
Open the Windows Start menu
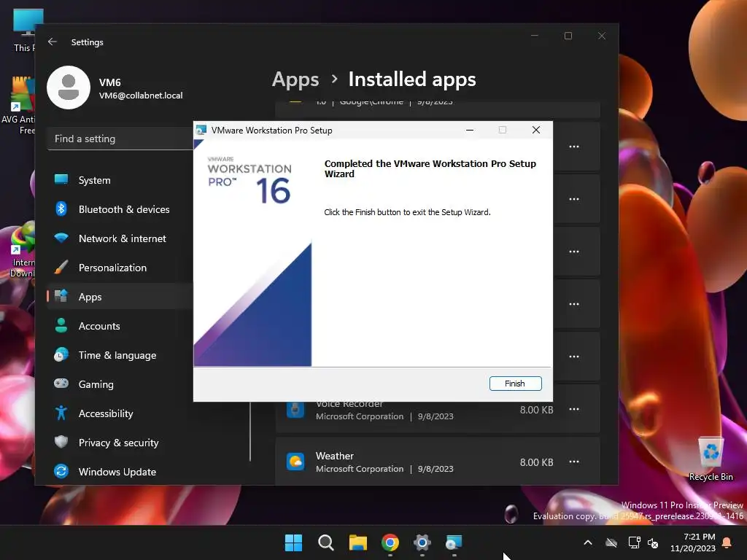pos(293,542)
